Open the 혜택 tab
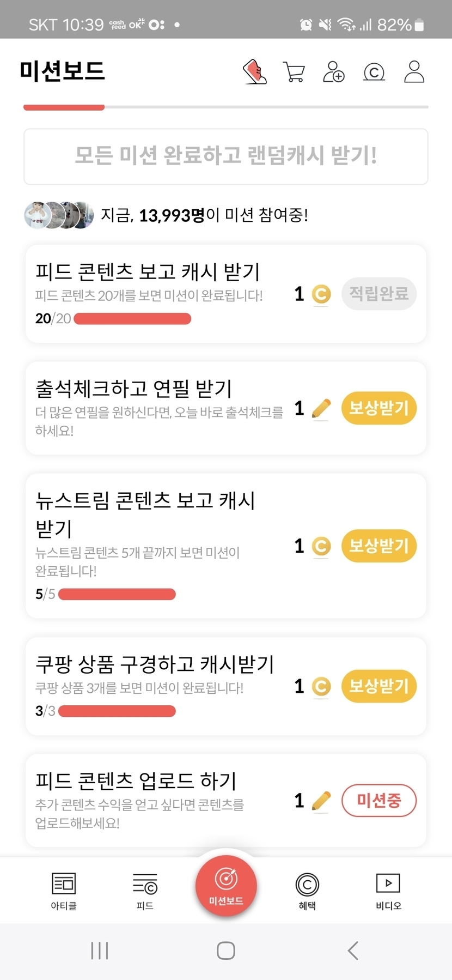The image size is (452, 980). point(307,891)
